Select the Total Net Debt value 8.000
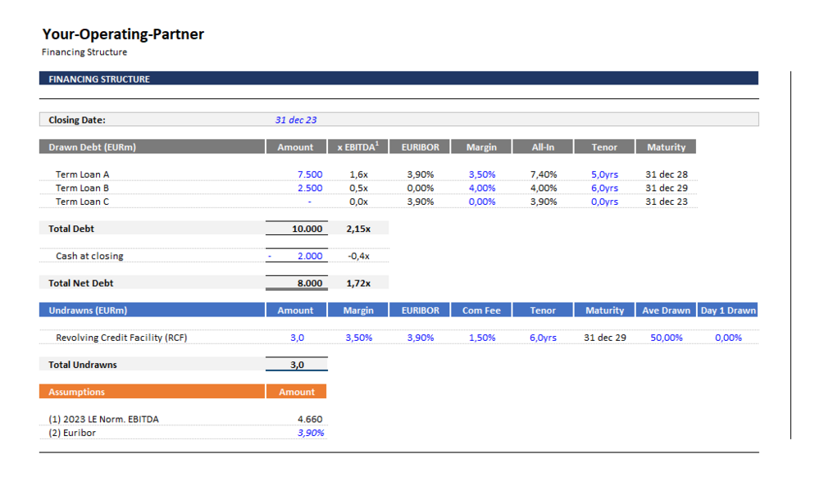The image size is (824, 504). (x=308, y=284)
